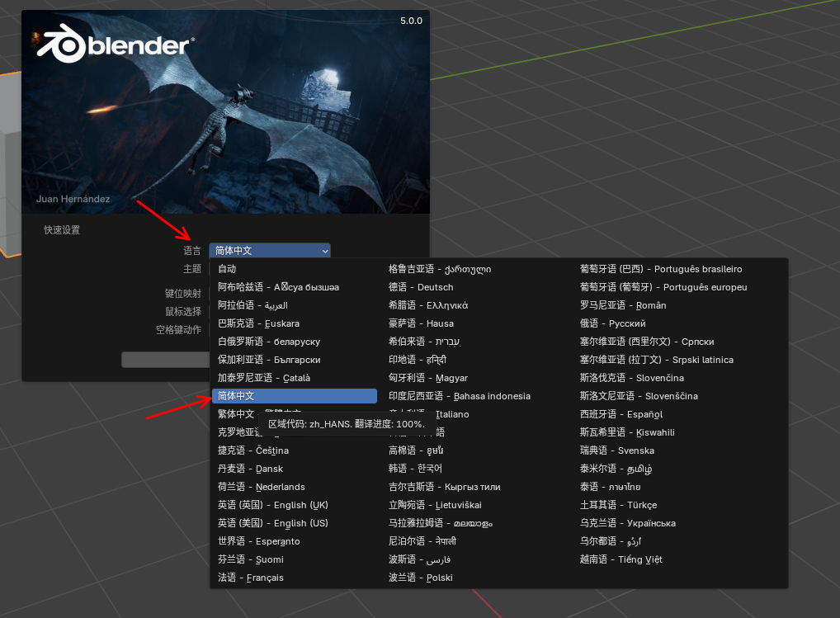Choose 波兰语 - Polski
Image resolution: width=840 pixels, height=618 pixels.
pyautogui.click(x=477, y=578)
